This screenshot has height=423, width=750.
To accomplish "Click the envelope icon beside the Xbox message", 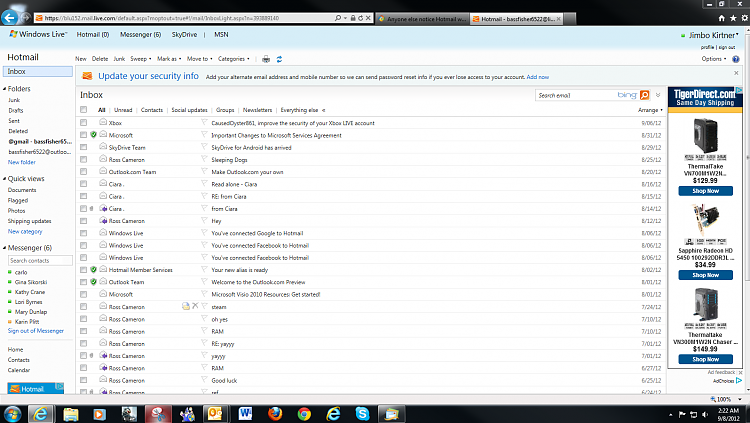I will (x=103, y=122).
